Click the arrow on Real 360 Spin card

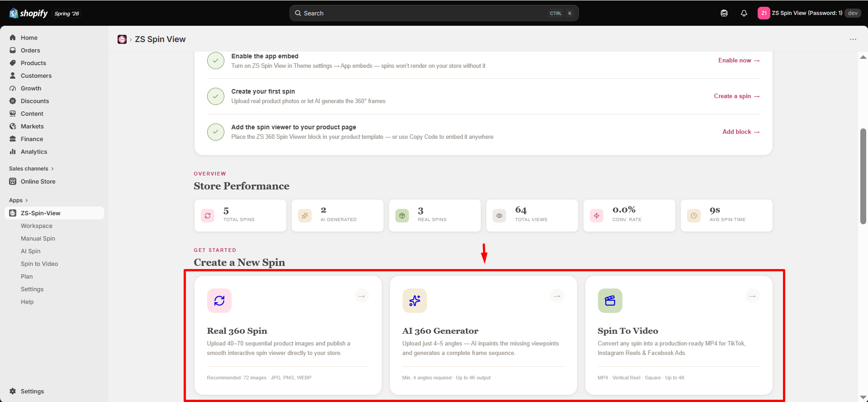coord(362,296)
